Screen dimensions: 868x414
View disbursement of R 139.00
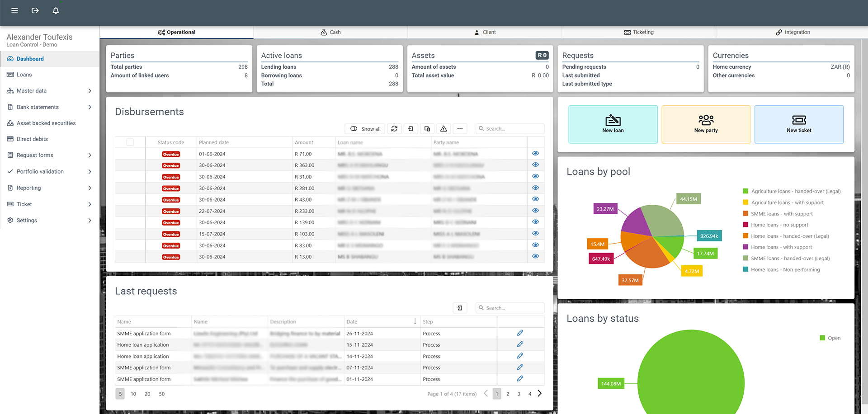point(535,222)
